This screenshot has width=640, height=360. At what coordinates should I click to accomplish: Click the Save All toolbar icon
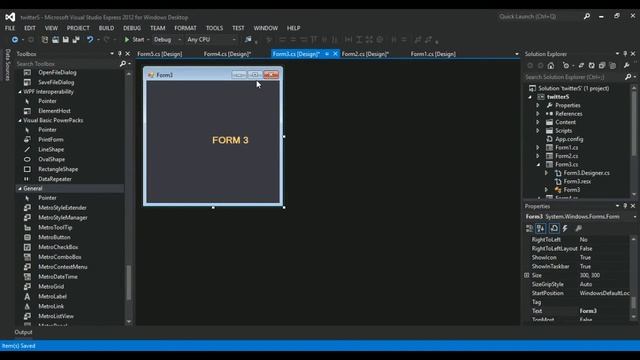coord(76,40)
